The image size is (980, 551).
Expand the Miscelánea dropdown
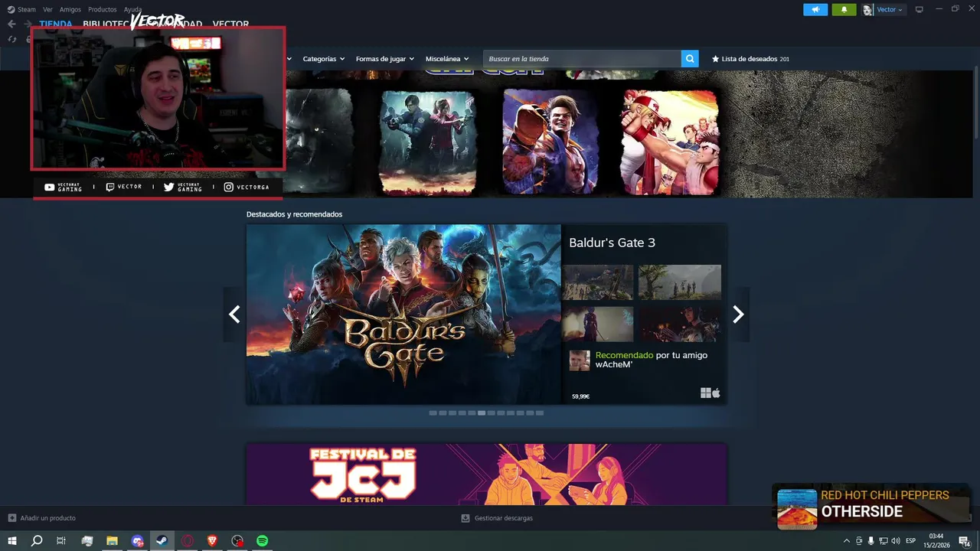tap(447, 59)
